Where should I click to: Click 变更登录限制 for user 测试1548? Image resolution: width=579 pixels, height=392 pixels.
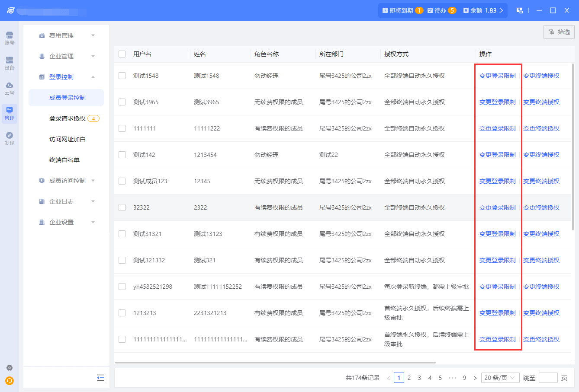coord(498,76)
